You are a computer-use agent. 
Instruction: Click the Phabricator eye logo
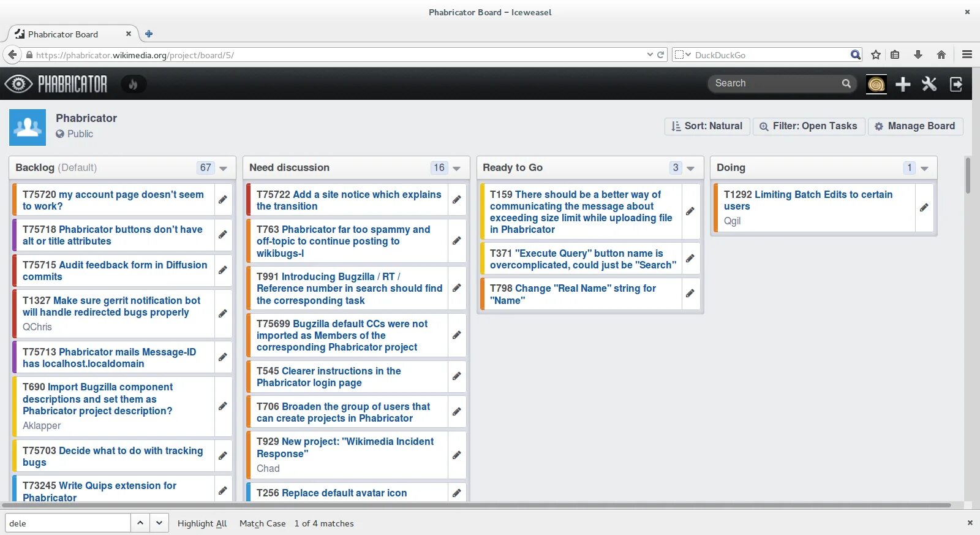click(19, 84)
